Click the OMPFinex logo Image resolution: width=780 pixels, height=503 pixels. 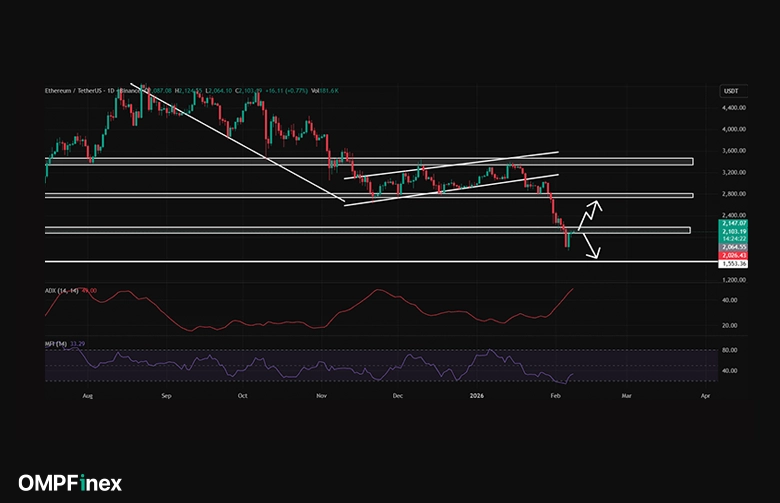pos(70,483)
